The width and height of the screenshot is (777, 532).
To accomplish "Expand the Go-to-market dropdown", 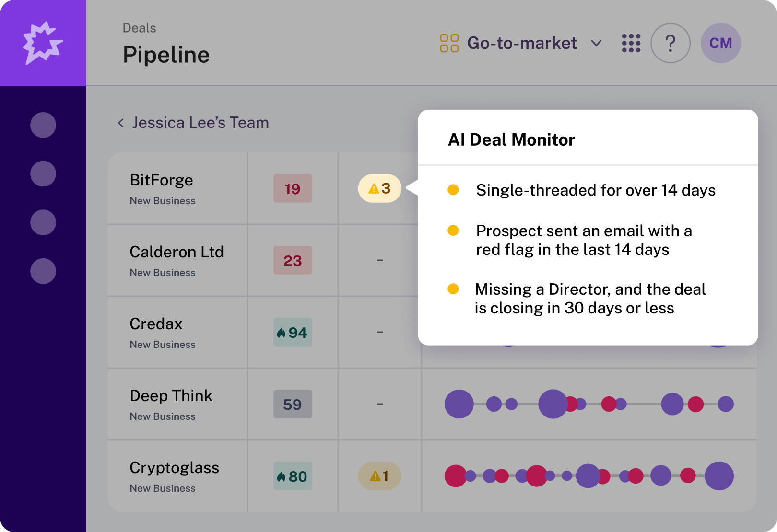I will tap(596, 43).
